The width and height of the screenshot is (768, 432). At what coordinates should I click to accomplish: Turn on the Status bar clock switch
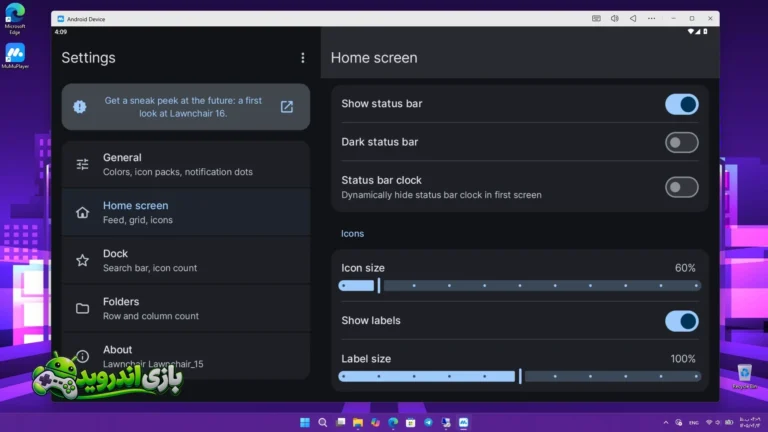(681, 187)
